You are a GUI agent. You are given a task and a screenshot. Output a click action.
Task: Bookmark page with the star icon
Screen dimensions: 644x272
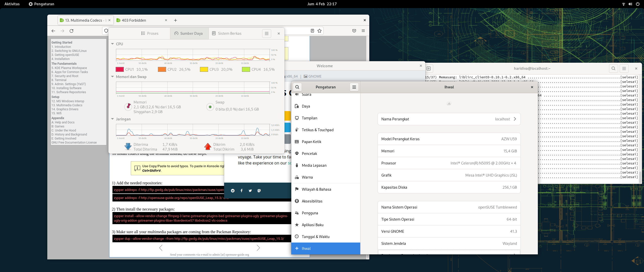coord(319,31)
